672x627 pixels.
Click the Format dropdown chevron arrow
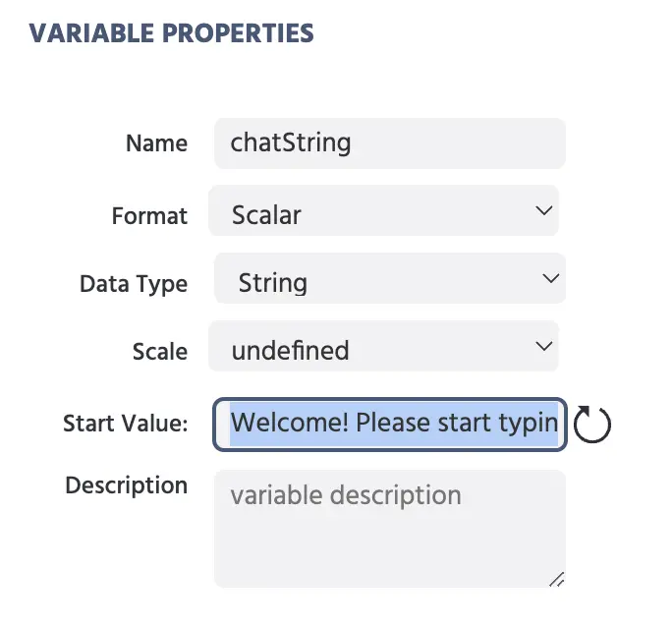[x=544, y=210]
